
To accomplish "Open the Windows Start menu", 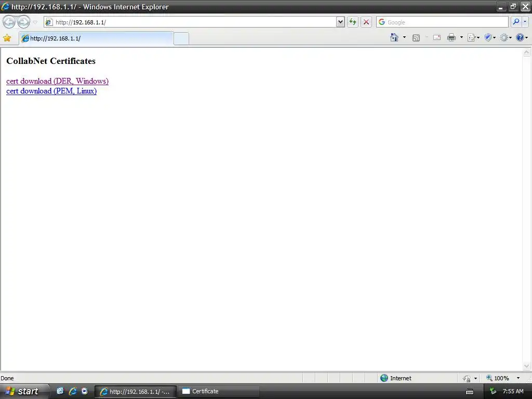I will (24, 391).
